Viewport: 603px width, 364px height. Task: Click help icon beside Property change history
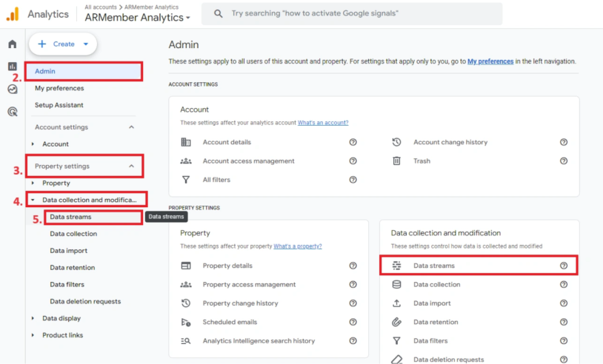coord(353,303)
